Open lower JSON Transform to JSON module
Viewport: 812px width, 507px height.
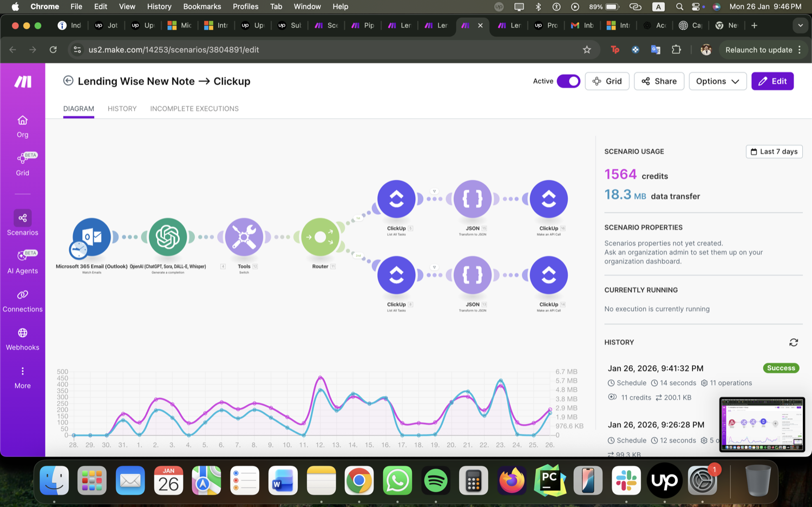click(473, 275)
